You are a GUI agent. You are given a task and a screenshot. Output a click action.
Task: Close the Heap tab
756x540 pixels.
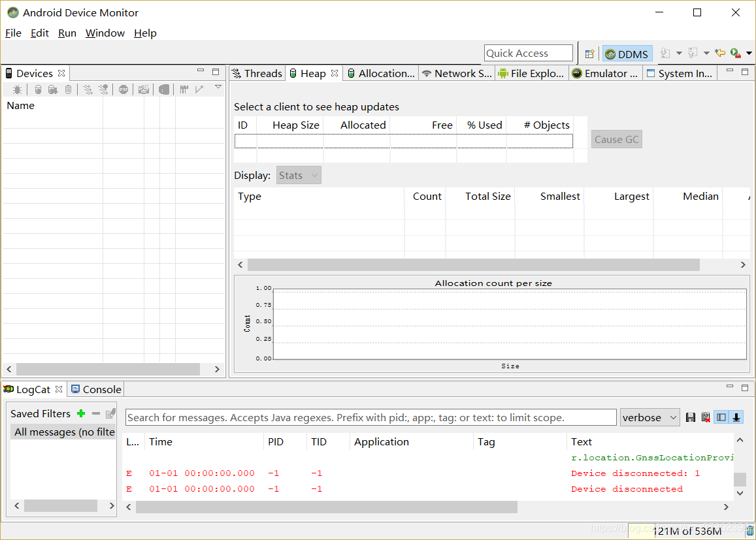335,73
